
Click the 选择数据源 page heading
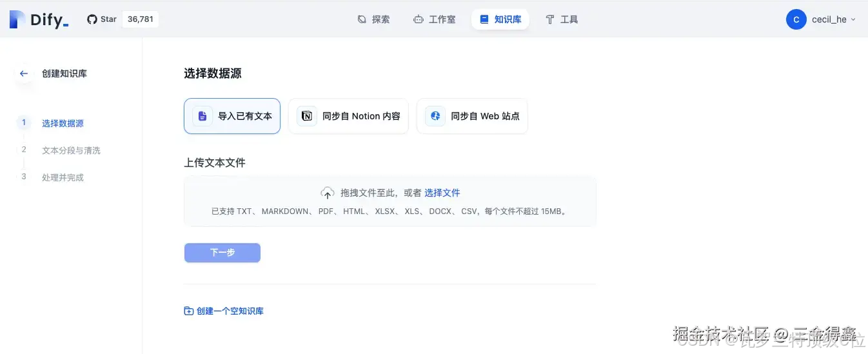213,74
